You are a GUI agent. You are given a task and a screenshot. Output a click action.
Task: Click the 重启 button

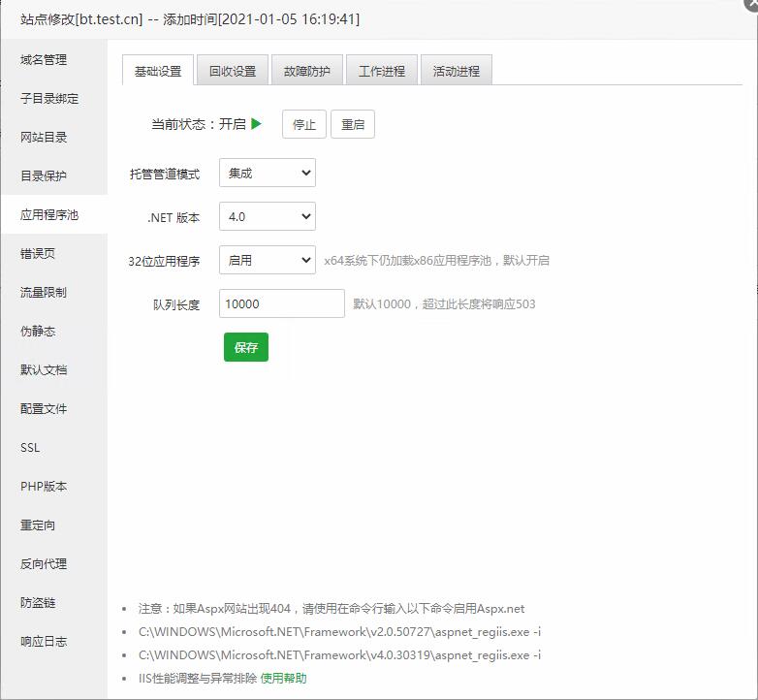point(353,124)
